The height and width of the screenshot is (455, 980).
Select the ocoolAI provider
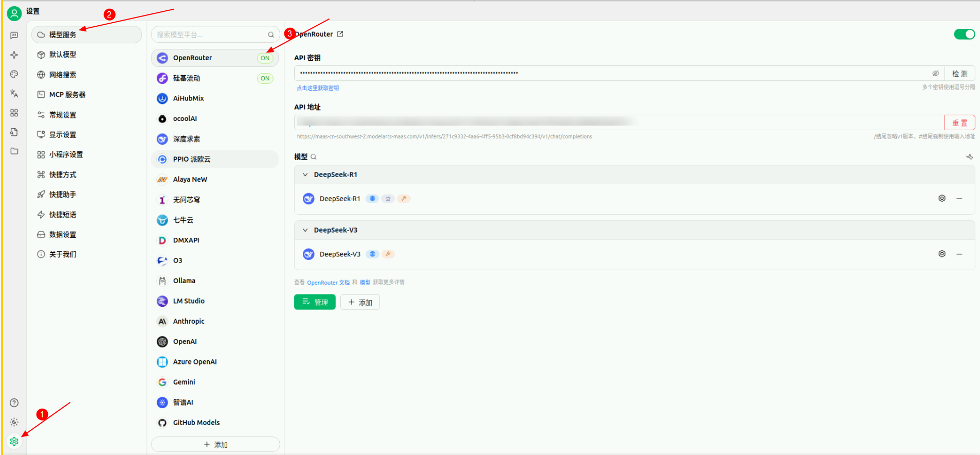coord(215,119)
